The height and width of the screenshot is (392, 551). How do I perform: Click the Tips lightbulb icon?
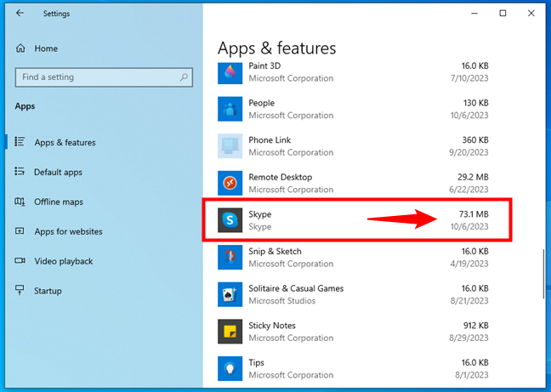pyautogui.click(x=230, y=368)
